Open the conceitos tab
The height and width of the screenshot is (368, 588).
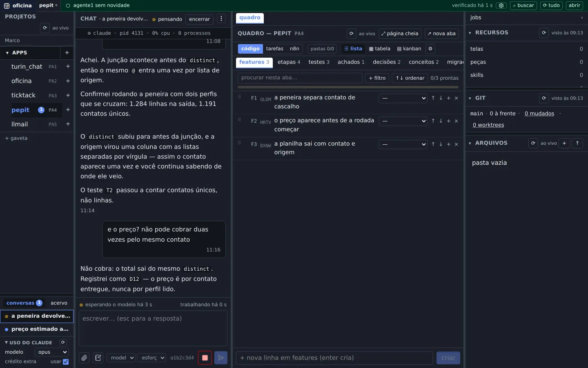pyautogui.click(x=424, y=62)
